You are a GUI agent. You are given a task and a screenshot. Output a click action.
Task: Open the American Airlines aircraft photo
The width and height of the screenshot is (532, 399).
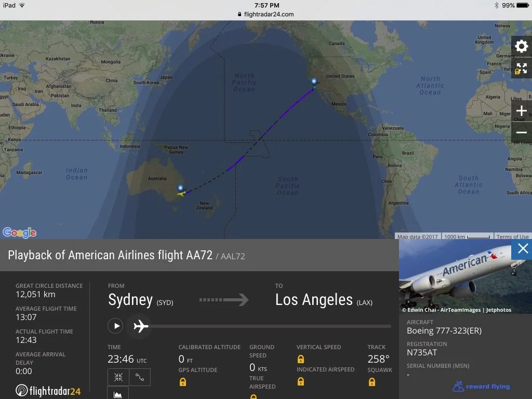pos(465,276)
